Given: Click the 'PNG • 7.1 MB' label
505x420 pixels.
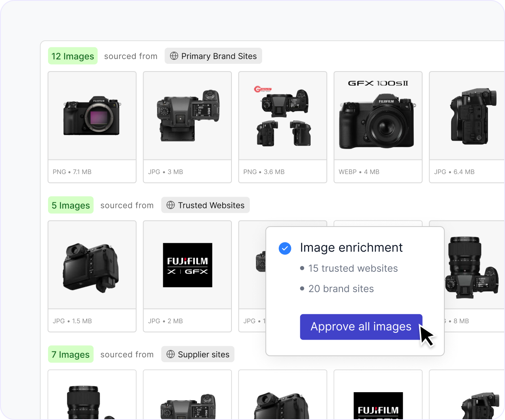Looking at the screenshot, I should point(72,172).
